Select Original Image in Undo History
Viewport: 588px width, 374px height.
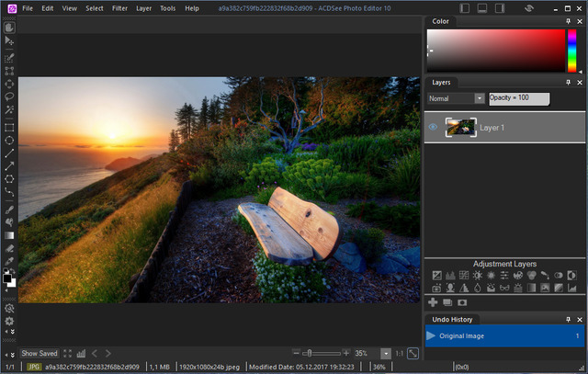click(504, 335)
